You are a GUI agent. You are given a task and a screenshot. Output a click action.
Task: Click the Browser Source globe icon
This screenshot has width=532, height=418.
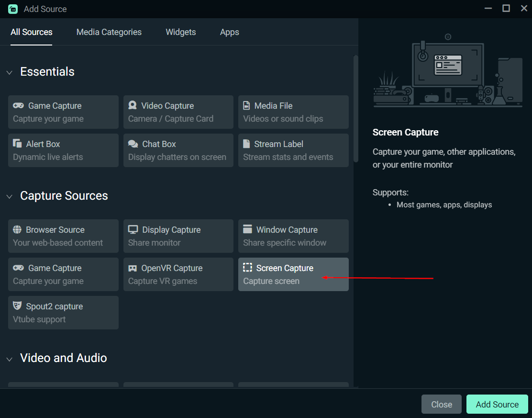17,229
